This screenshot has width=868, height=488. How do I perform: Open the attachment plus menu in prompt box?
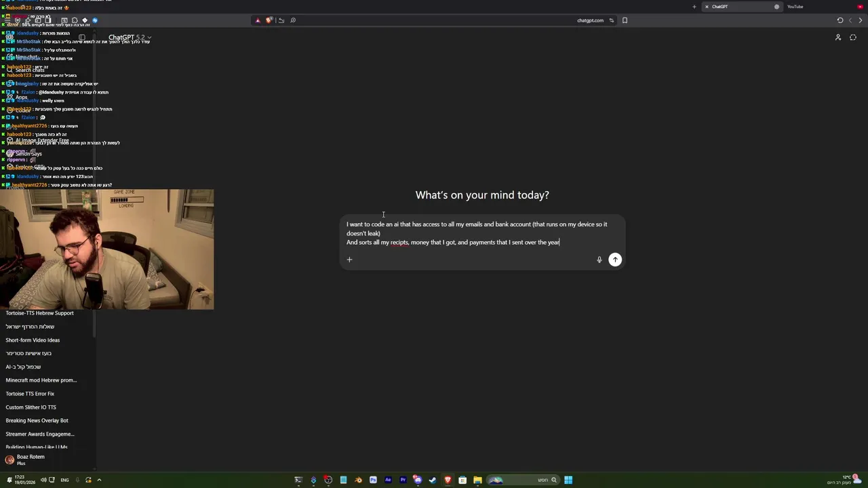350,260
